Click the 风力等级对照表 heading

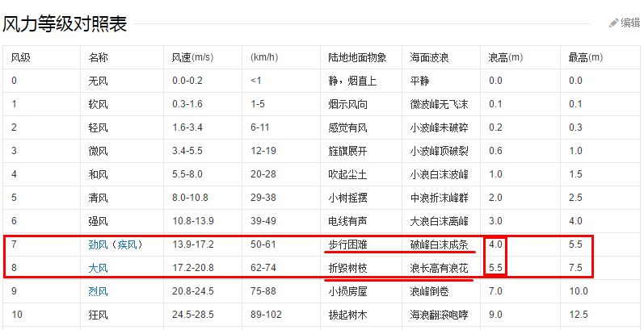[x=65, y=24]
